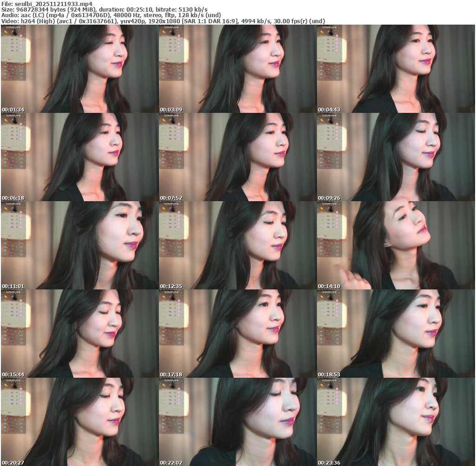Open the thumbnail at timestamp 00:01:34
Viewport: 476px width, 466px height.
[x=79, y=69]
